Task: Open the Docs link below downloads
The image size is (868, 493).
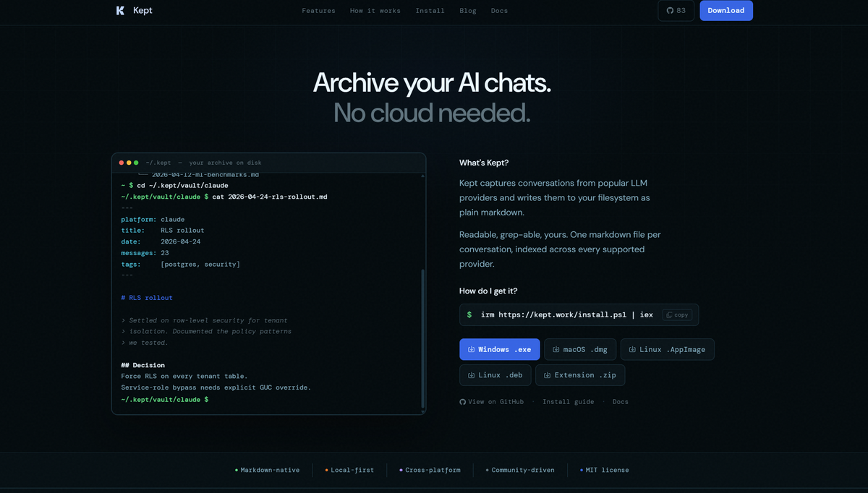Action: pos(621,402)
